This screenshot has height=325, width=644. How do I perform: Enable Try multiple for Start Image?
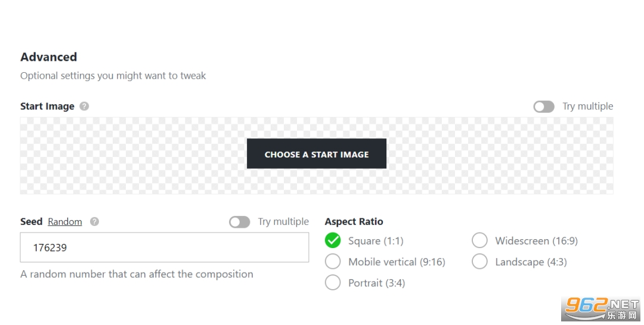[544, 106]
